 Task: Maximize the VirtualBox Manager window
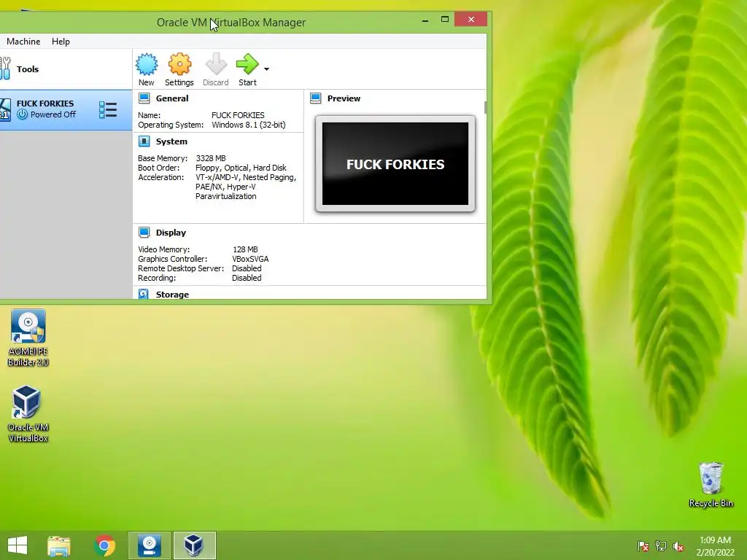point(445,20)
